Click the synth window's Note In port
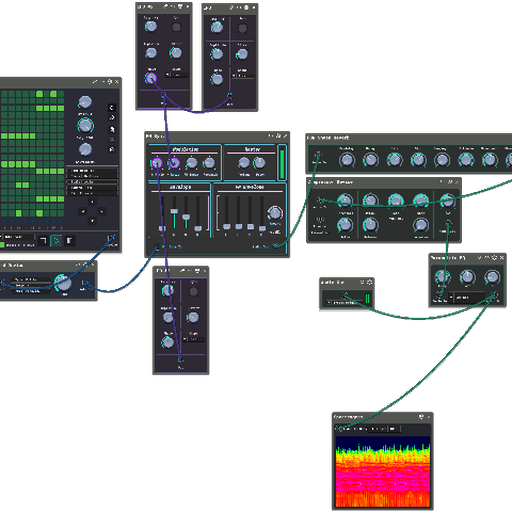This screenshot has height=512, width=512. (157, 247)
